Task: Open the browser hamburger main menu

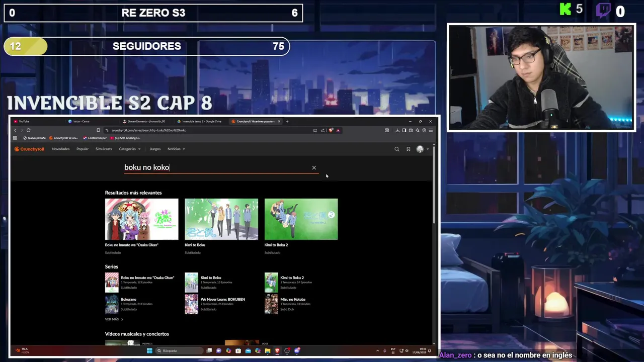Action: click(431, 130)
